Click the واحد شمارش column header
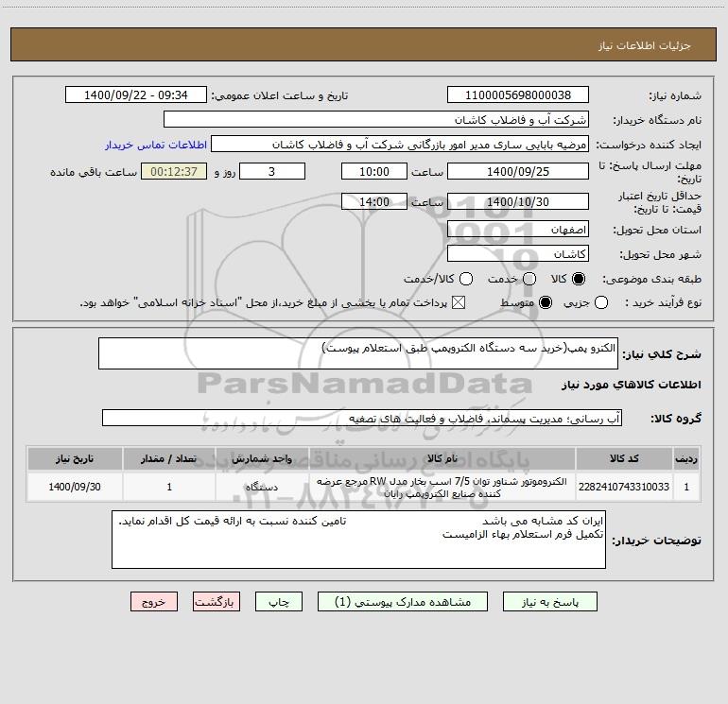Image resolution: width=728 pixels, height=704 pixels. click(x=262, y=458)
